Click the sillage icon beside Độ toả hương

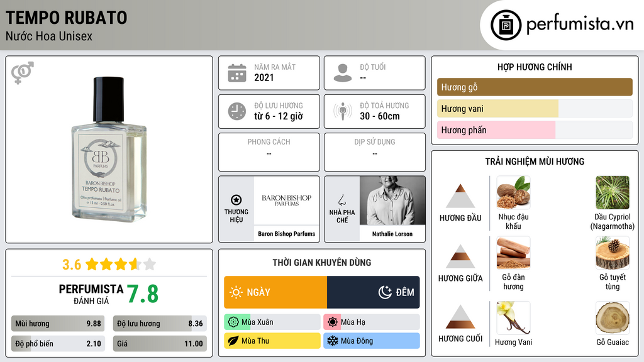click(x=343, y=111)
